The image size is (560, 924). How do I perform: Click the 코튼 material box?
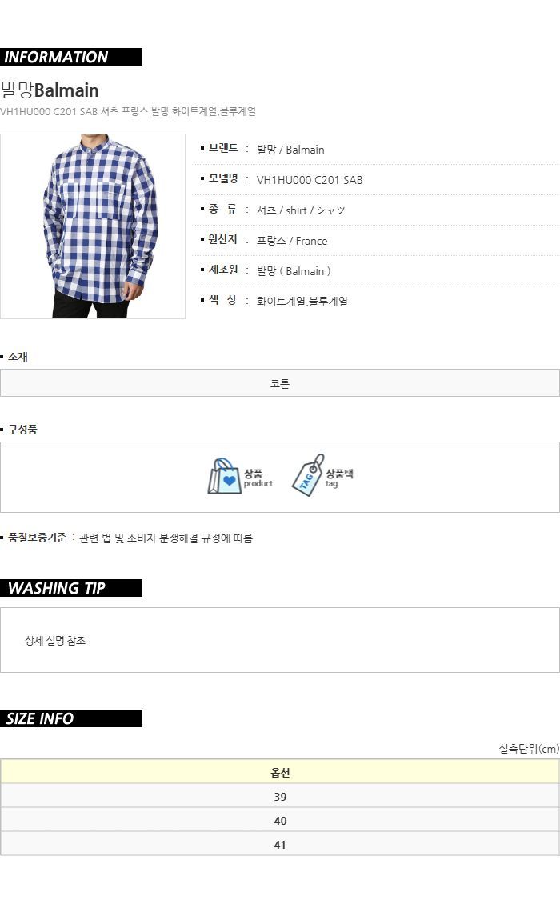pyautogui.click(x=280, y=383)
